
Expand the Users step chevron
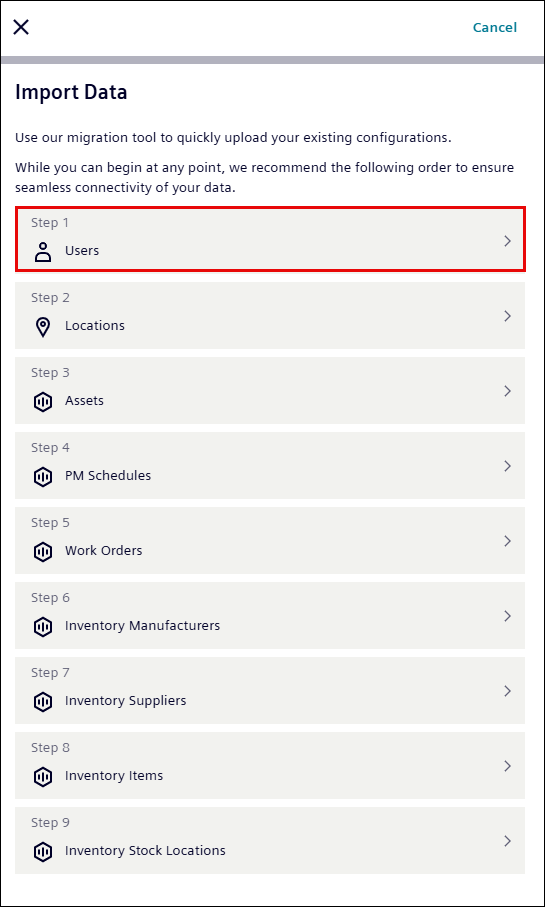(507, 241)
